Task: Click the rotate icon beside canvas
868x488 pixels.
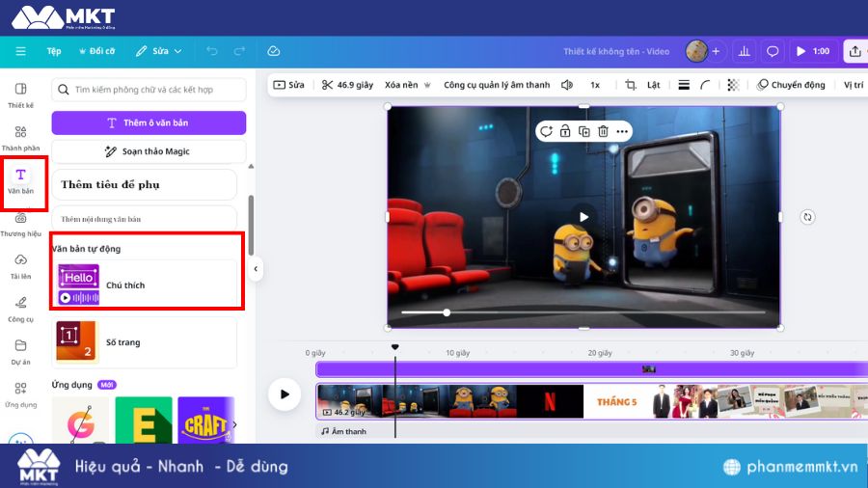Action: (x=807, y=217)
